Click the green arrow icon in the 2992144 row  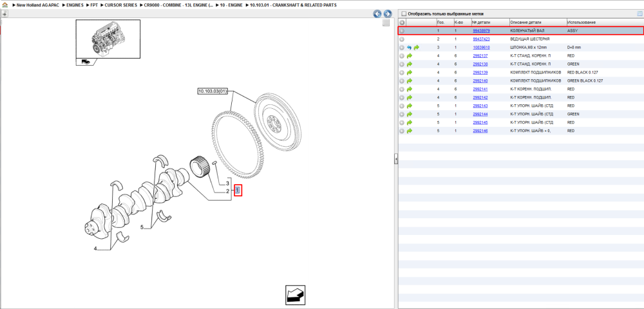[x=410, y=114]
